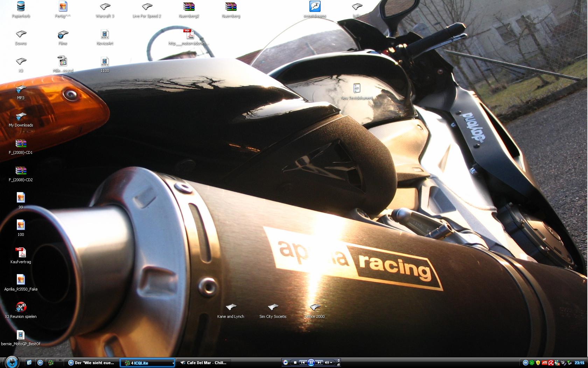Open the alien head Start button
588x368 pixels.
12,362
